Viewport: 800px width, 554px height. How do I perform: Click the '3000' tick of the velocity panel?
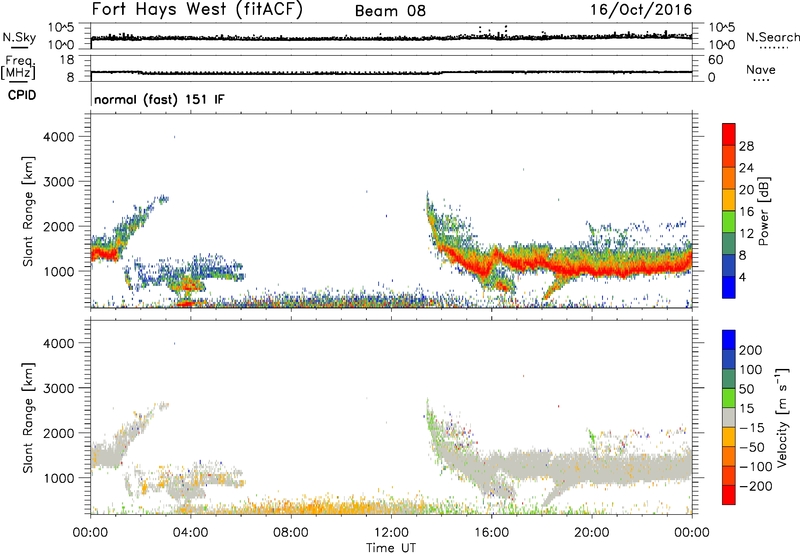coord(58,388)
